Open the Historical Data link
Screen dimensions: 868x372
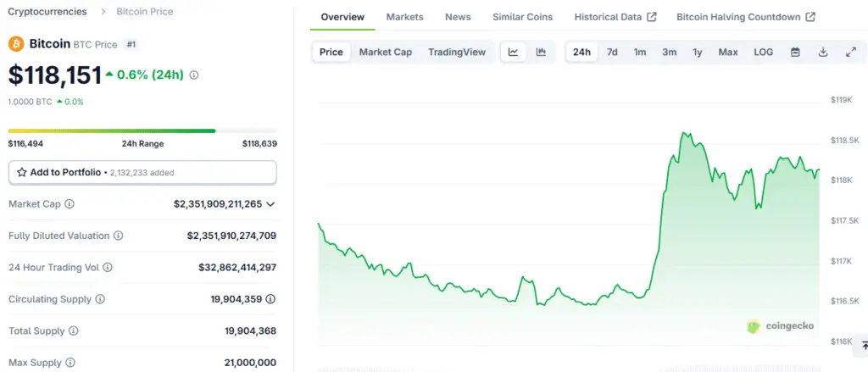(615, 17)
